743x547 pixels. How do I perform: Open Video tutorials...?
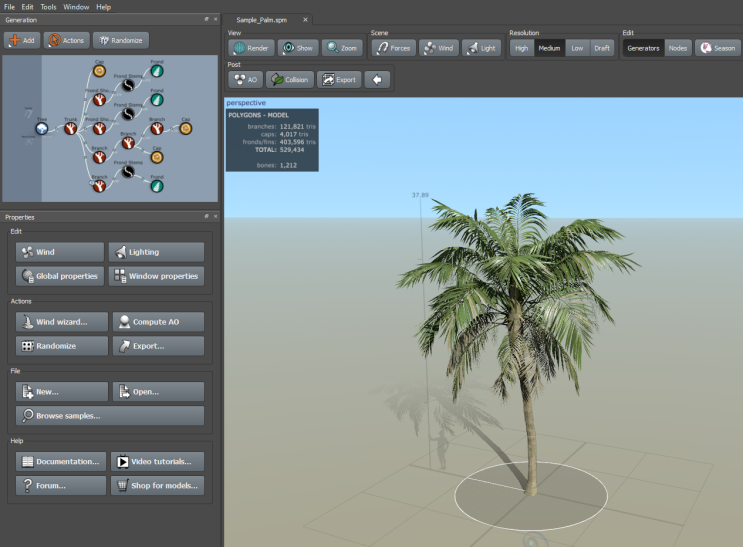157,462
